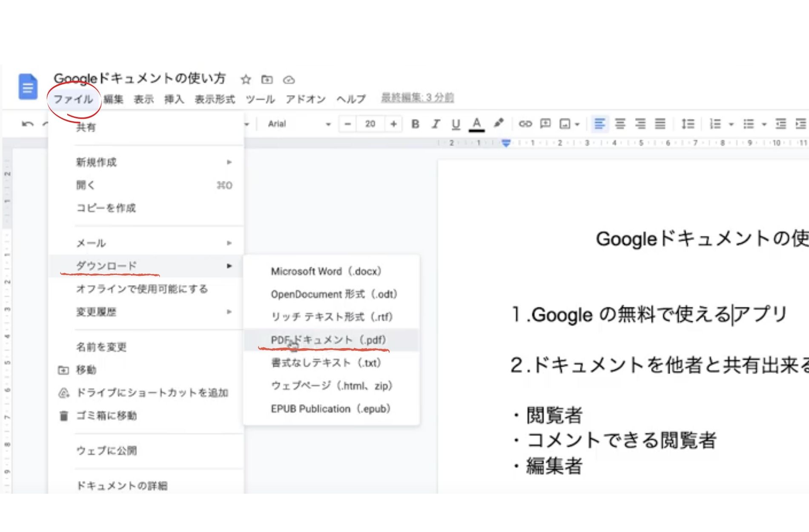The width and height of the screenshot is (809, 532).
Task: Click the document title Googleドキュメントの使い方
Action: [x=140, y=78]
